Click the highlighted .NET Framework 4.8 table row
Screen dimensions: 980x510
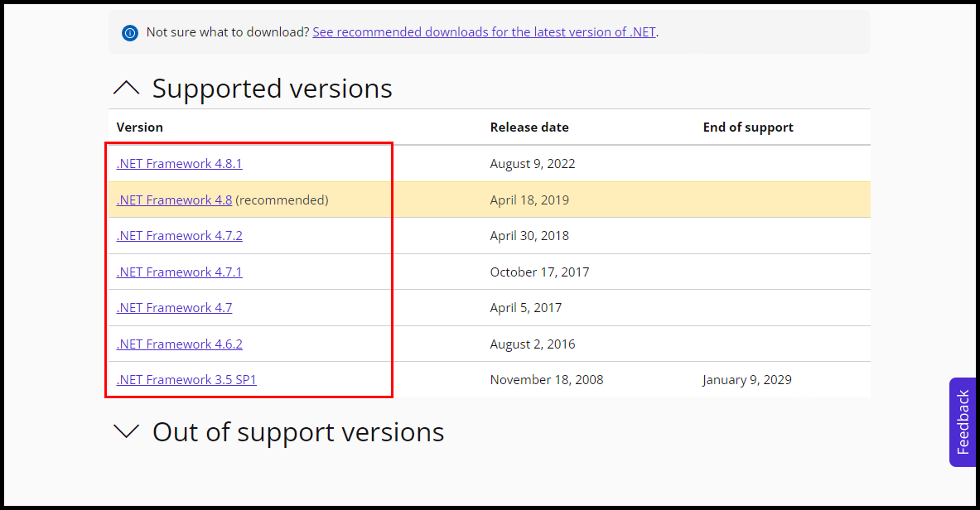[x=580, y=200]
